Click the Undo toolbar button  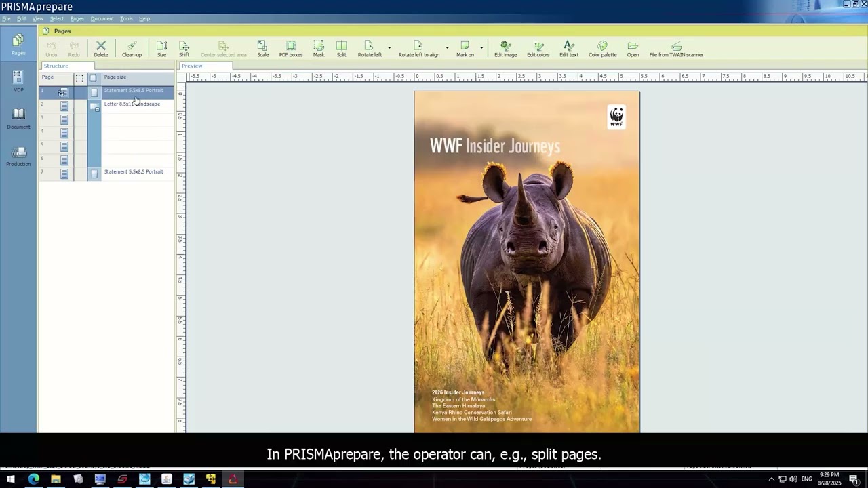point(52,49)
